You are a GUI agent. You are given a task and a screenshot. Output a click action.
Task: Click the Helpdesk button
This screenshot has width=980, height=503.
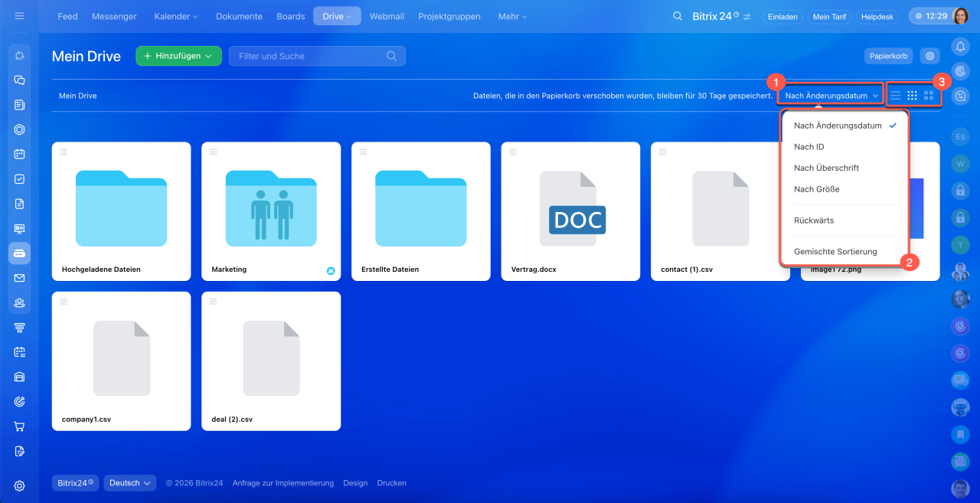pos(877,17)
